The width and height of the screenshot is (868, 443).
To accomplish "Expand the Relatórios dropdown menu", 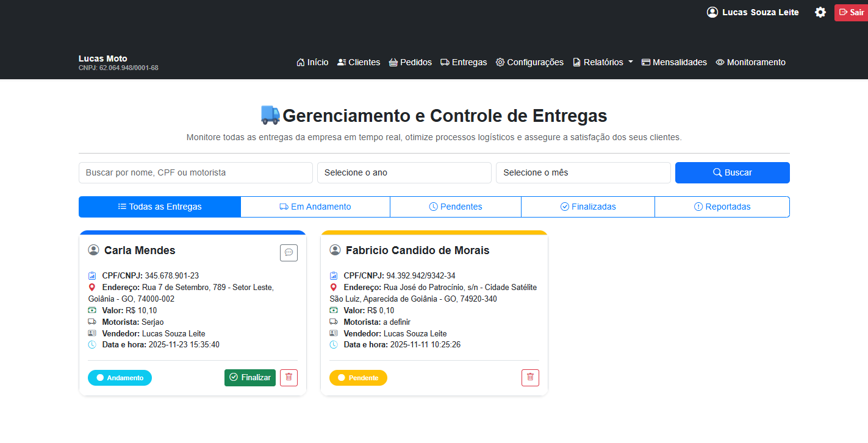I will [x=602, y=62].
